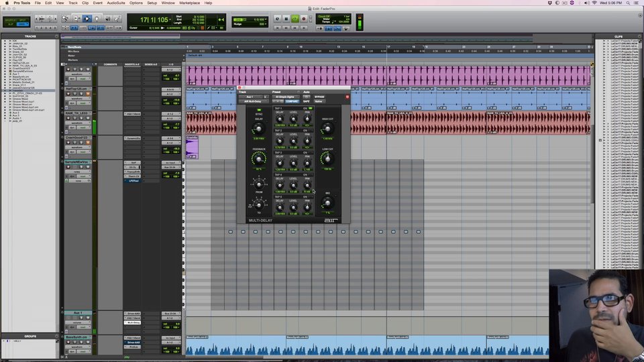644x362 pixels.
Task: Click Return to Zero transport button
Action: (278, 28)
